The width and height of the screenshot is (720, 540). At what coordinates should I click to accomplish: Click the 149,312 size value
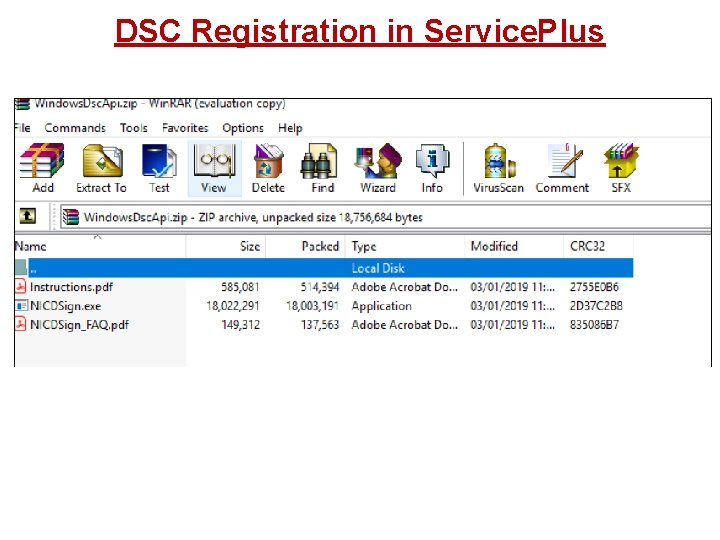tap(241, 325)
